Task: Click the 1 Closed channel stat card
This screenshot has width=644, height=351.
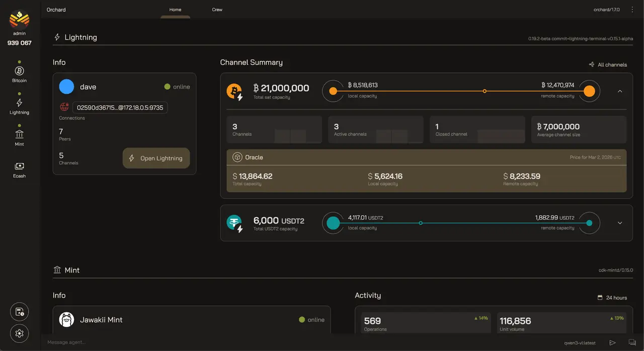Action: [477, 129]
